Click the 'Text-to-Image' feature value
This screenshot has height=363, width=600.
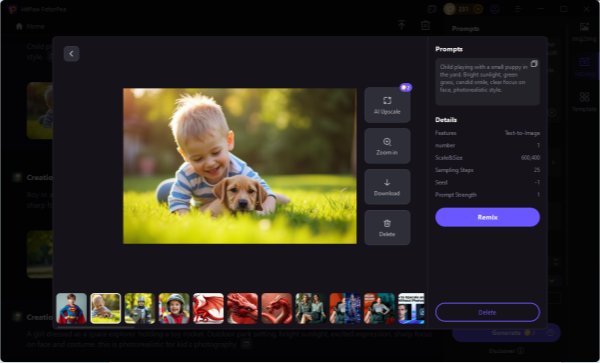click(522, 133)
